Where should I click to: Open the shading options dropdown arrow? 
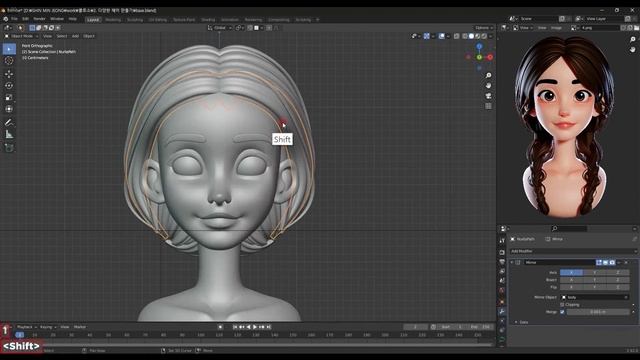[x=490, y=36]
